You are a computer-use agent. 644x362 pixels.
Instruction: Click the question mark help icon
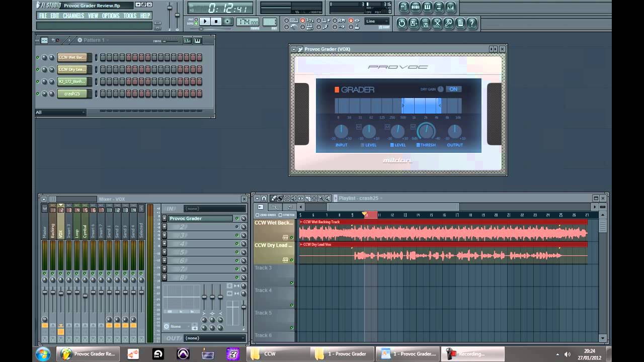[x=472, y=23]
